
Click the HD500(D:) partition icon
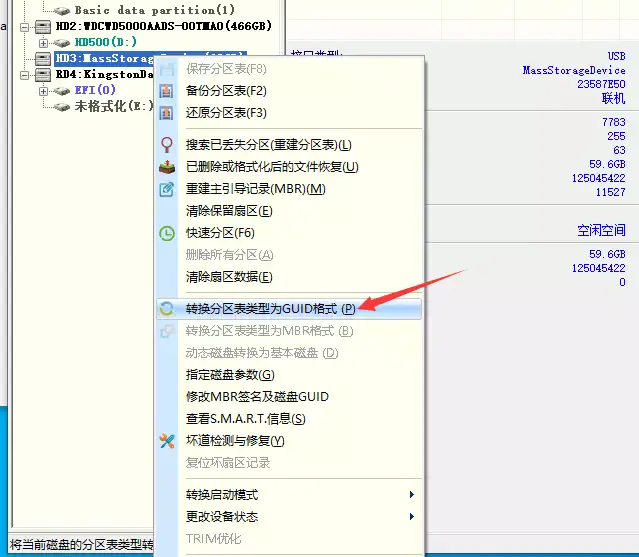point(62,43)
